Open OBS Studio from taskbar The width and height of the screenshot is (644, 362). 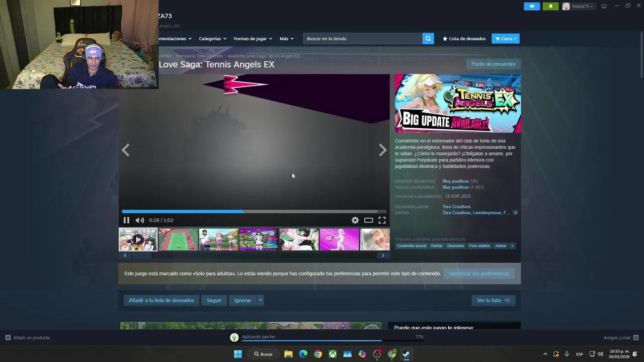tap(377, 354)
